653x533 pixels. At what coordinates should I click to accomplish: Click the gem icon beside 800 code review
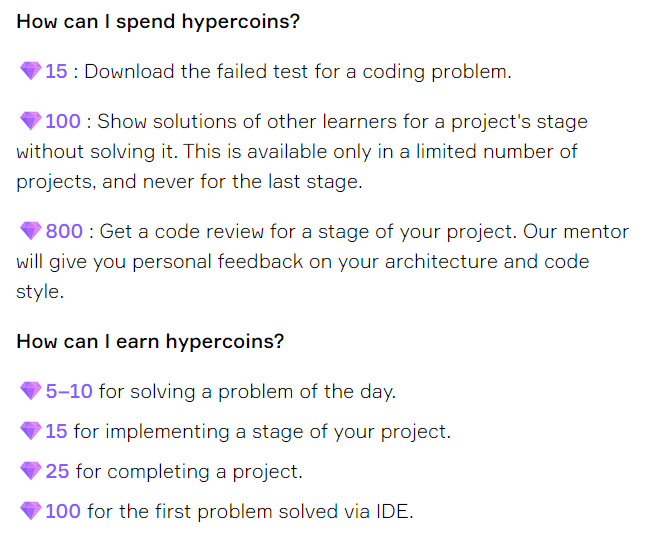click(31, 231)
